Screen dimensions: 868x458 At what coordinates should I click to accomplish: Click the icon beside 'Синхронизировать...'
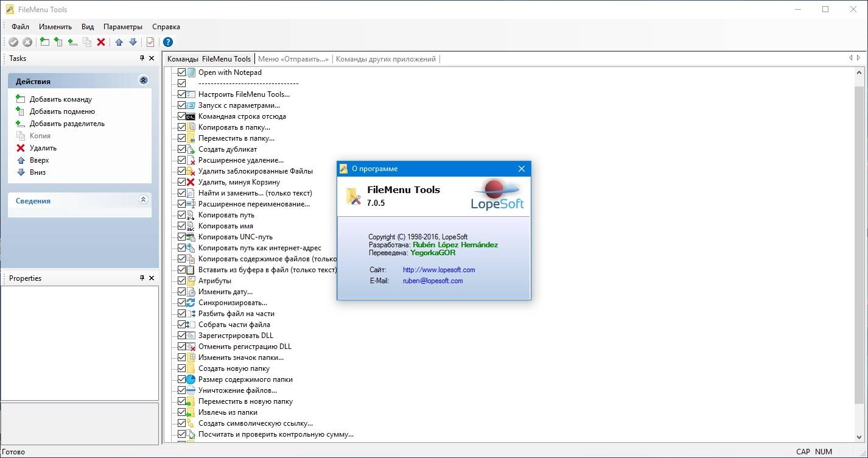coord(191,303)
